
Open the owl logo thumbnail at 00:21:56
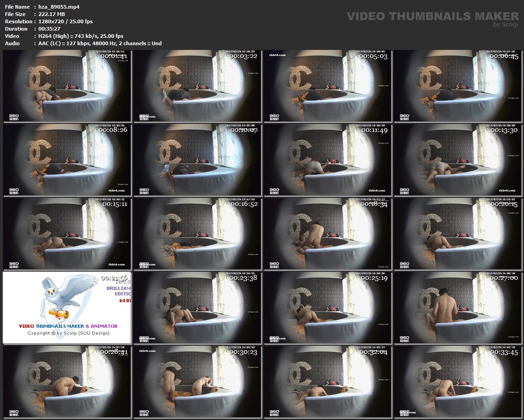point(67,308)
